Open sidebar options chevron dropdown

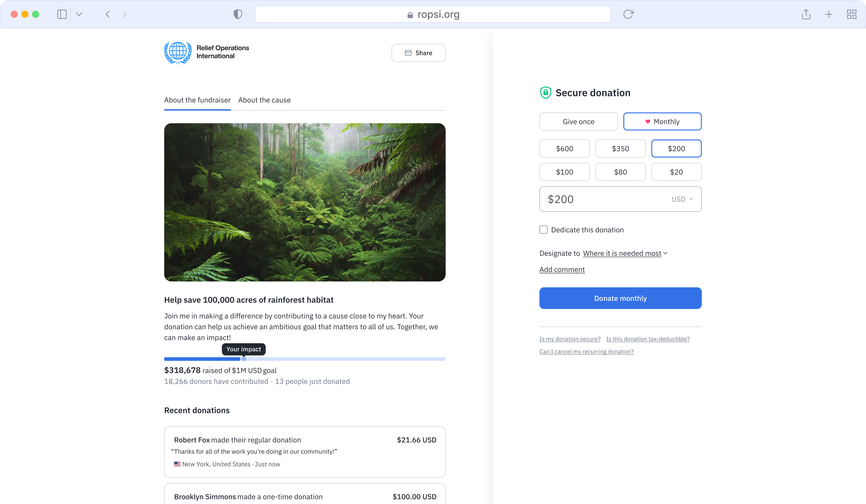coord(79,14)
